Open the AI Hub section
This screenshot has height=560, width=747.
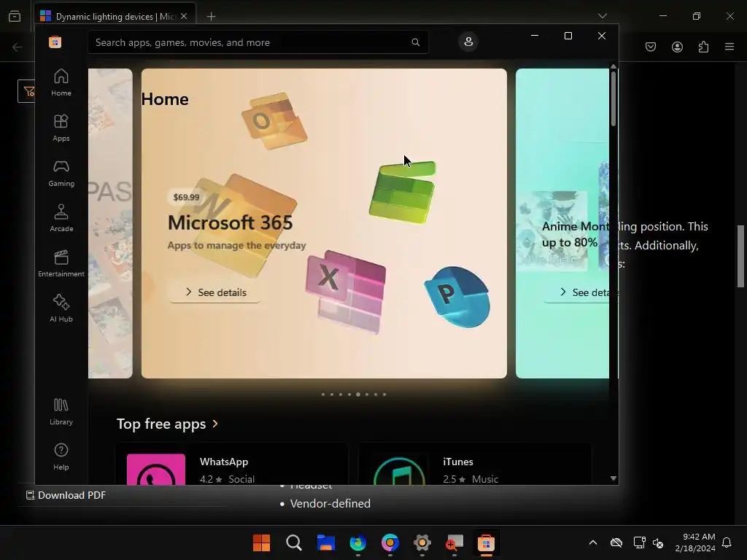click(61, 308)
